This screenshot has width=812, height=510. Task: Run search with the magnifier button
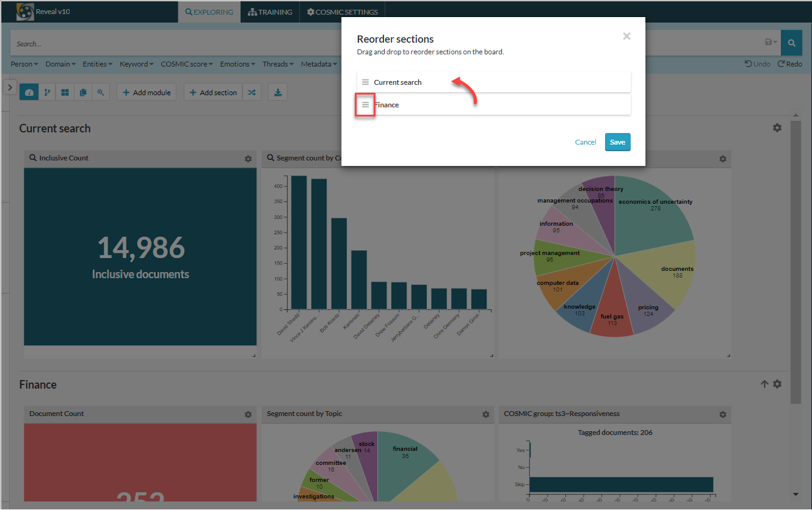click(791, 43)
